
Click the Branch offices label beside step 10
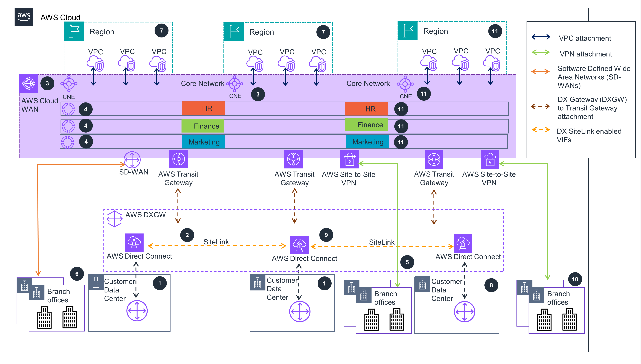pos(558,298)
